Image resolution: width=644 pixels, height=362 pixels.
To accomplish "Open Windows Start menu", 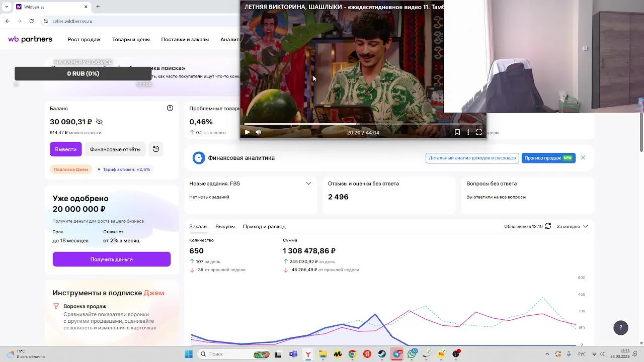I will click(x=189, y=354).
